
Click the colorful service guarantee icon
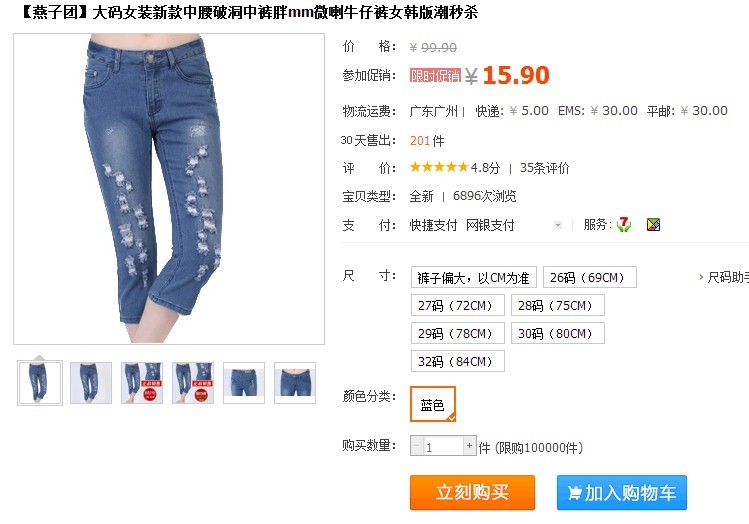pyautogui.click(x=653, y=224)
